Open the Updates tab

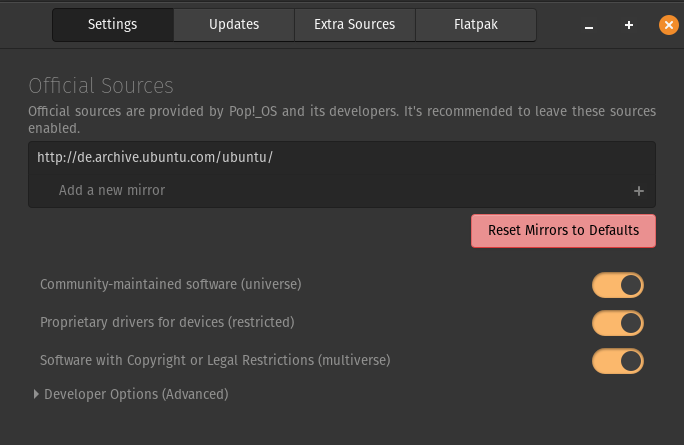pos(234,24)
